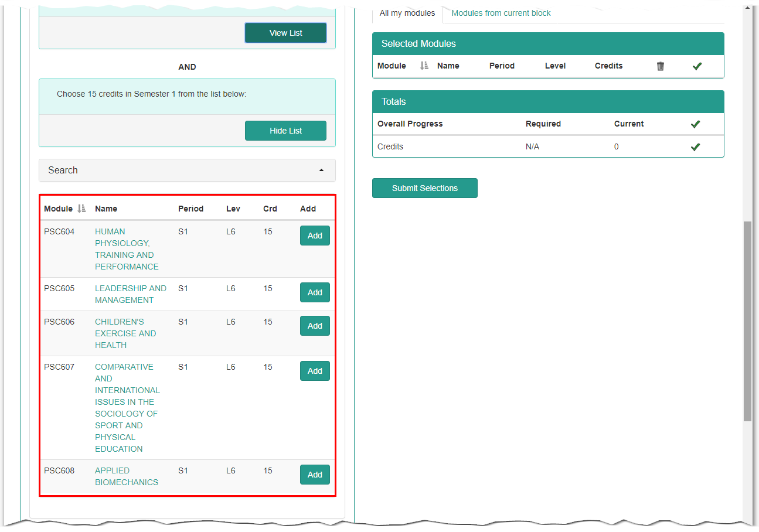The height and width of the screenshot is (532, 759).
Task: Open the Children's Exercise and Health link
Action: coord(125,333)
